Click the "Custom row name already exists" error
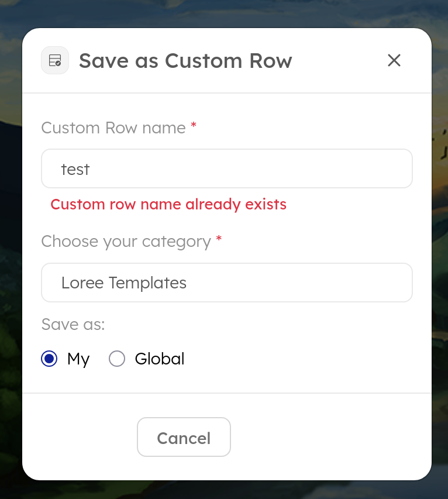The height and width of the screenshot is (499, 448). [168, 204]
